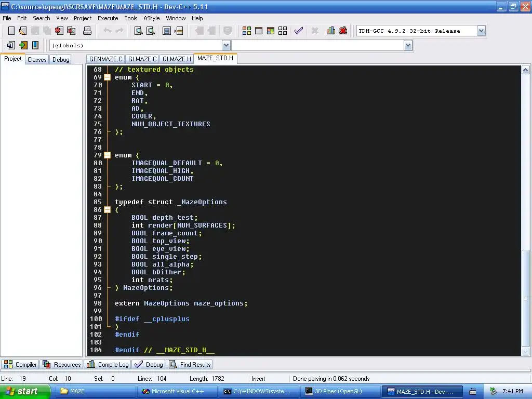This screenshot has height=399, width=532.
Task: Open the File menu
Action: pyautogui.click(x=7, y=18)
